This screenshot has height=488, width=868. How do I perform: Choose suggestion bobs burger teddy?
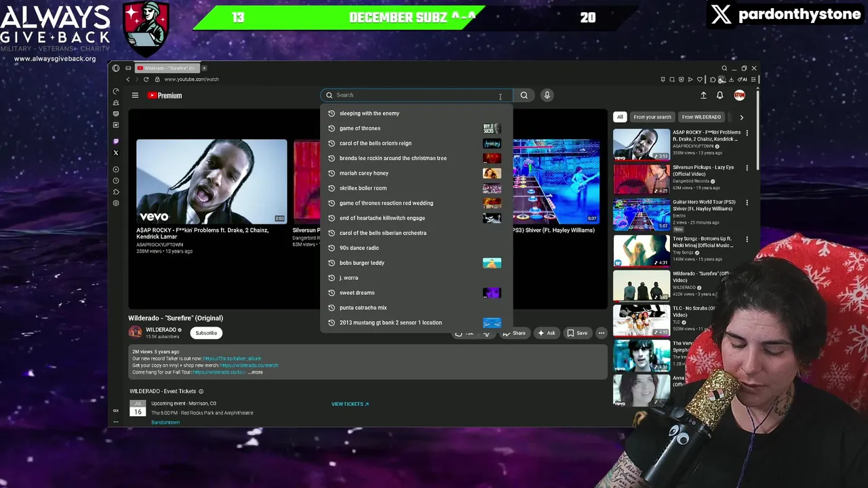(416, 262)
